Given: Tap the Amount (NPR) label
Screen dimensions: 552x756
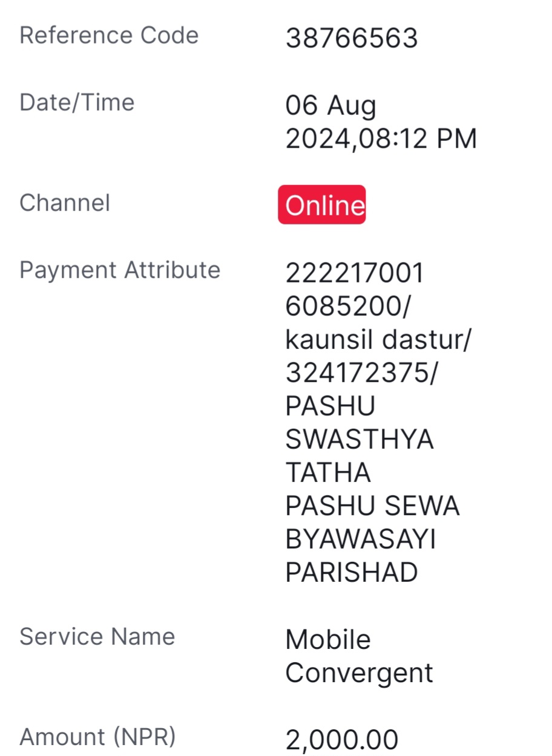Looking at the screenshot, I should pyautogui.click(x=97, y=737).
